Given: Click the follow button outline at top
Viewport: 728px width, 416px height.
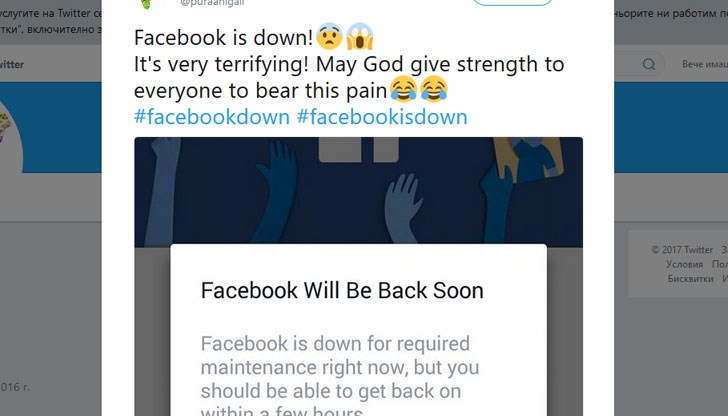Looking at the screenshot, I should (x=513, y=2).
